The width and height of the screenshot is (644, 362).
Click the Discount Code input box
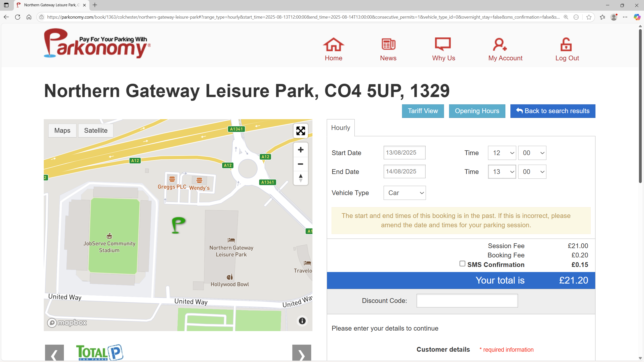467,301
